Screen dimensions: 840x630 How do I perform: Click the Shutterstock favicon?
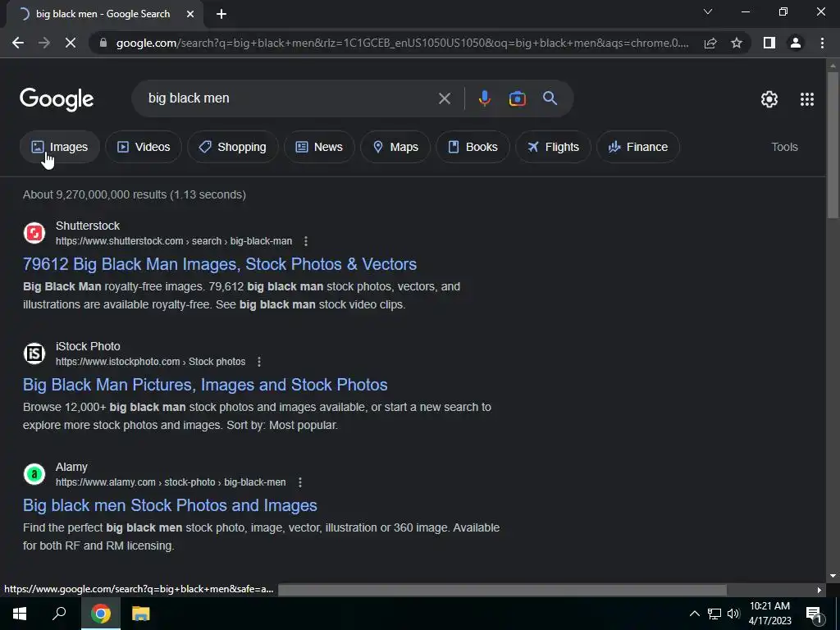click(x=34, y=233)
